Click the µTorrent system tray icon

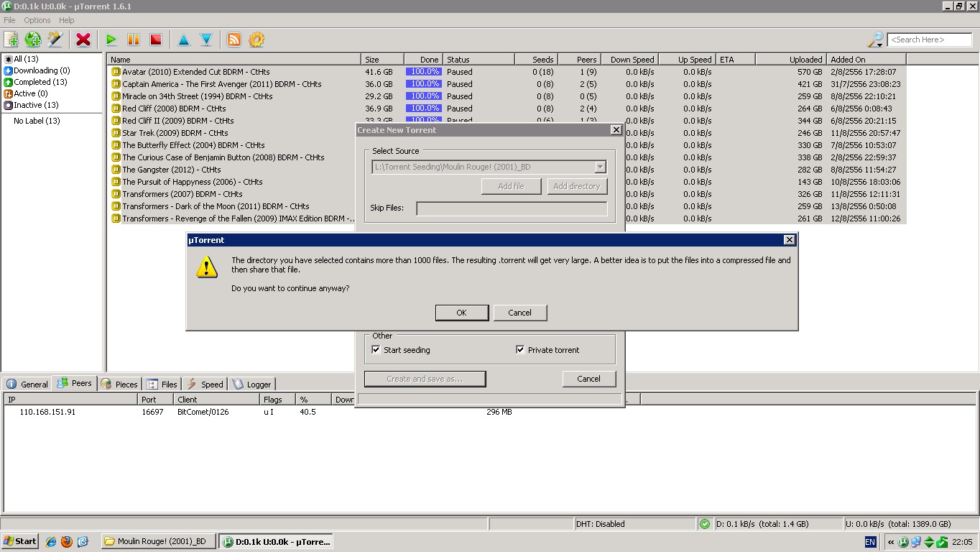(903, 542)
